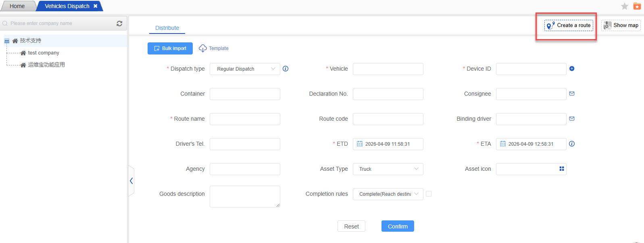Click the envelope icon next to Binding driver
This screenshot has width=644, height=243.
pyautogui.click(x=572, y=119)
